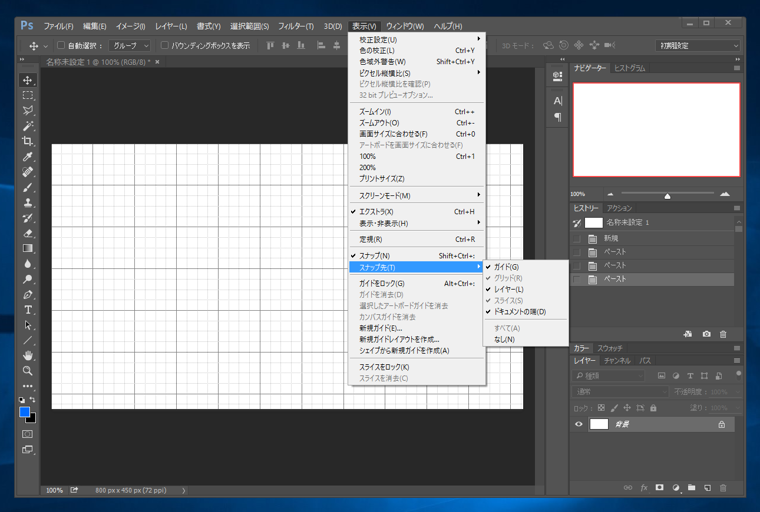This screenshot has width=760, height=512.
Task: Click the navigator preview thumbnail
Action: [656, 130]
